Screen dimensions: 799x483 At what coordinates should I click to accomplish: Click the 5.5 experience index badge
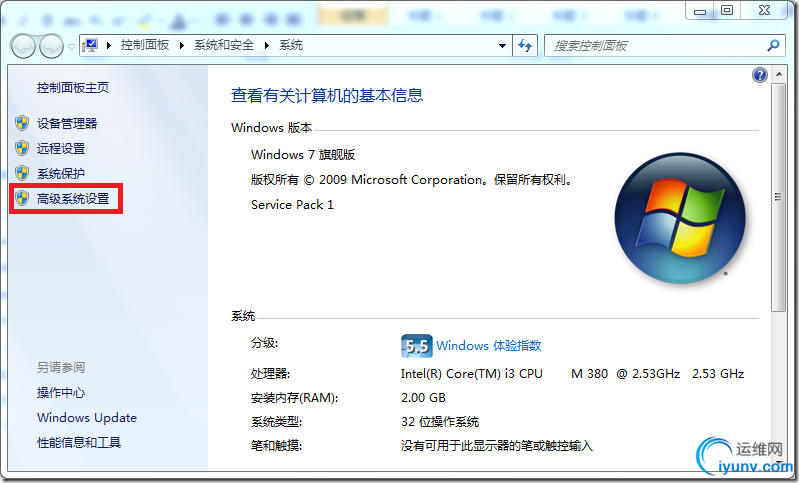click(416, 346)
